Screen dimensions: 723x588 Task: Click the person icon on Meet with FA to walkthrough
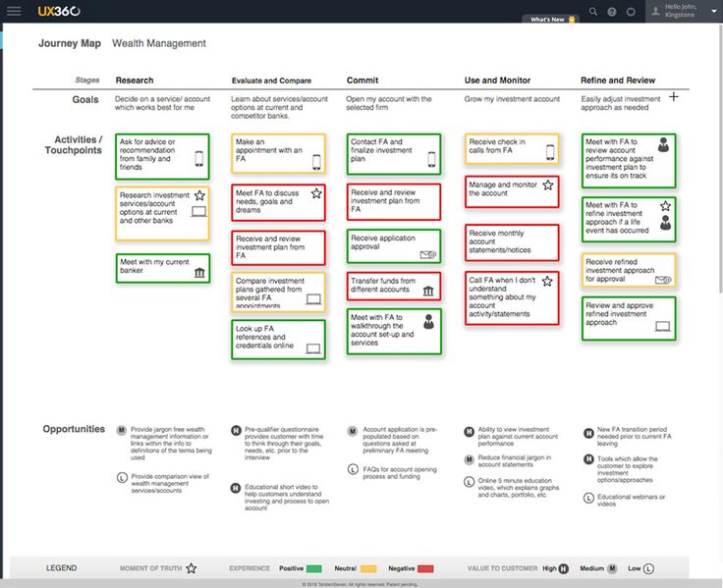429,321
